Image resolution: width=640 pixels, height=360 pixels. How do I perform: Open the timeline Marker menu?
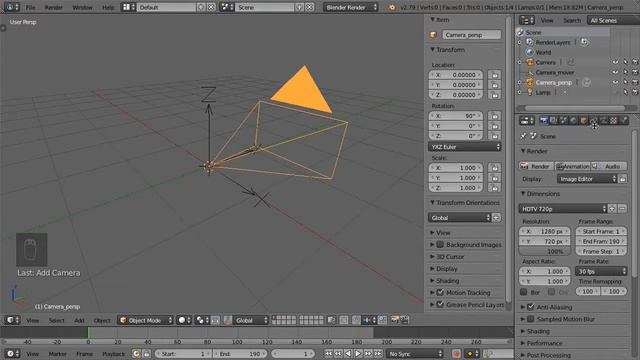[x=58, y=354]
